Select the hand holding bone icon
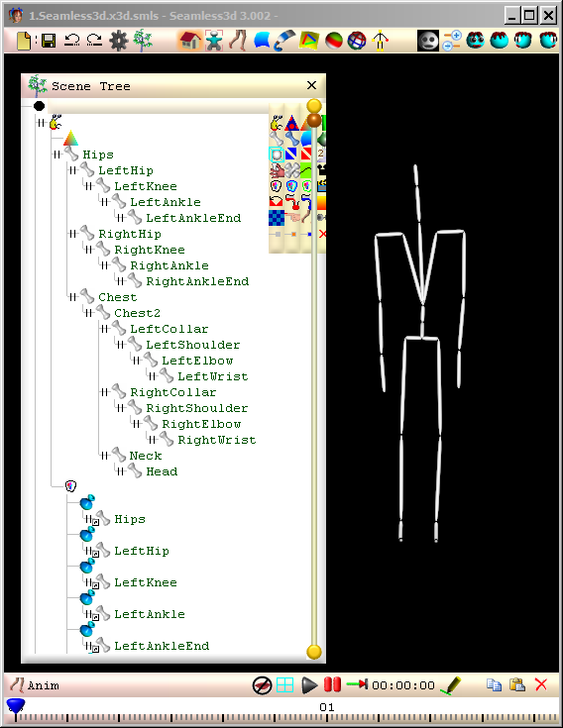 (277, 170)
